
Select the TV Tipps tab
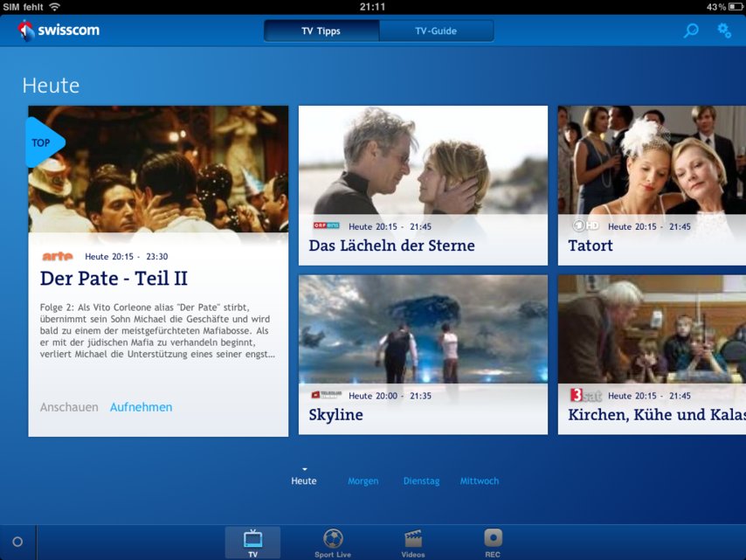pyautogui.click(x=321, y=29)
